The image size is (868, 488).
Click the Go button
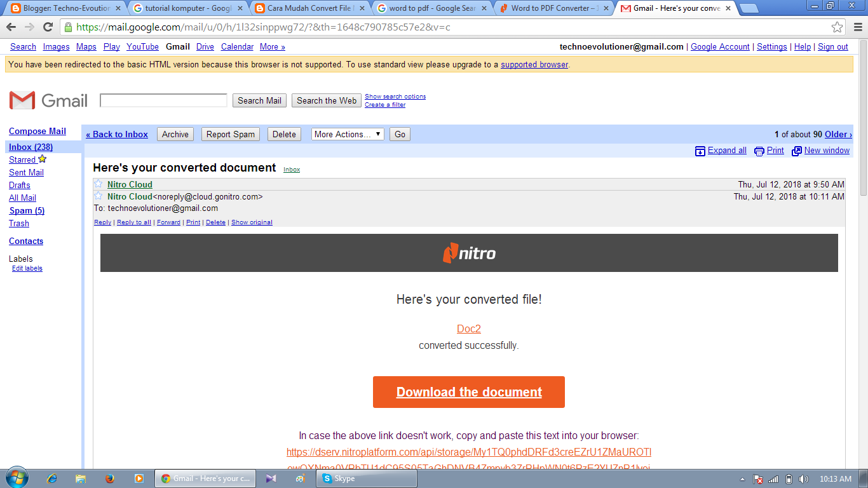pos(400,134)
